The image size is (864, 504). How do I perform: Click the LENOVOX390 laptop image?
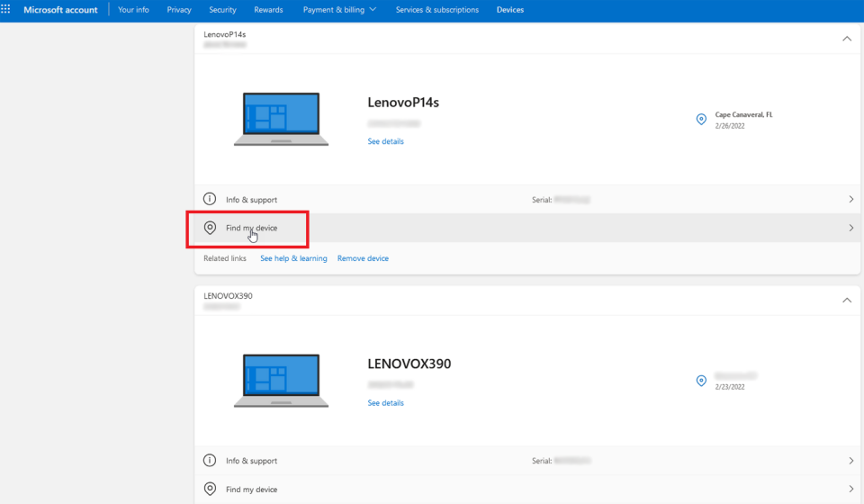click(281, 381)
